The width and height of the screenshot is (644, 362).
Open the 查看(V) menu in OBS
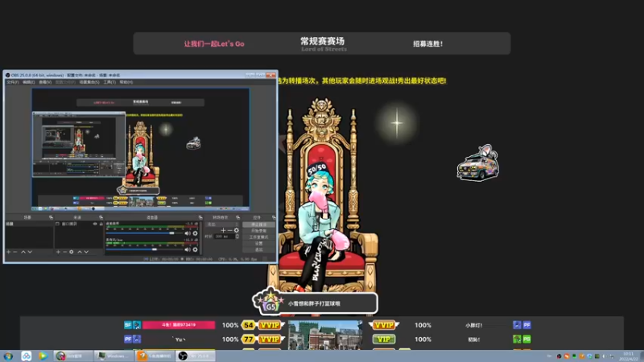[45, 82]
